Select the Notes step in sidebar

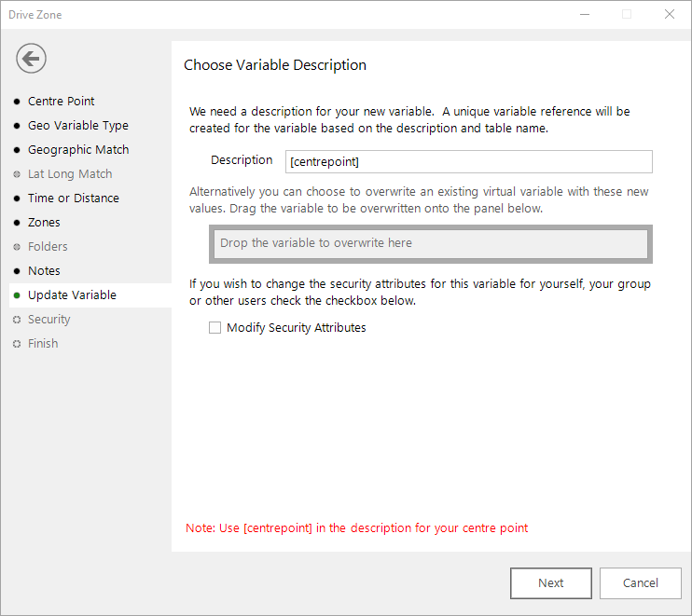[44, 271]
